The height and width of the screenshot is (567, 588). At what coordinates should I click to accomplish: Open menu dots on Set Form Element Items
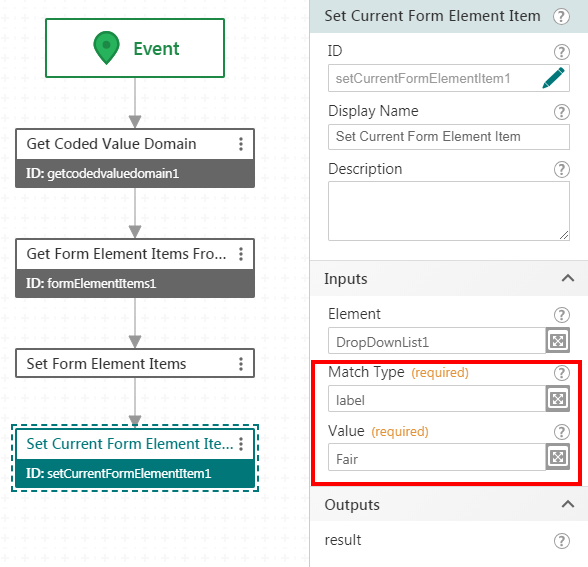click(x=241, y=364)
